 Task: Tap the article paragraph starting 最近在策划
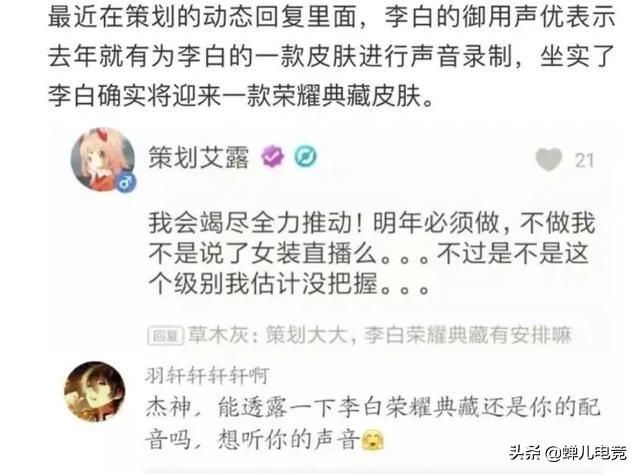click(x=331, y=56)
